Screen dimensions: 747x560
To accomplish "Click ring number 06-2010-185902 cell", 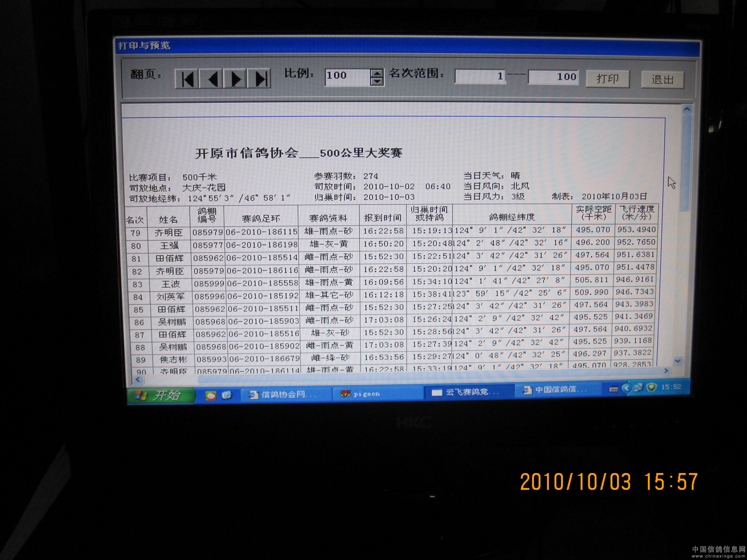I will pos(264,346).
